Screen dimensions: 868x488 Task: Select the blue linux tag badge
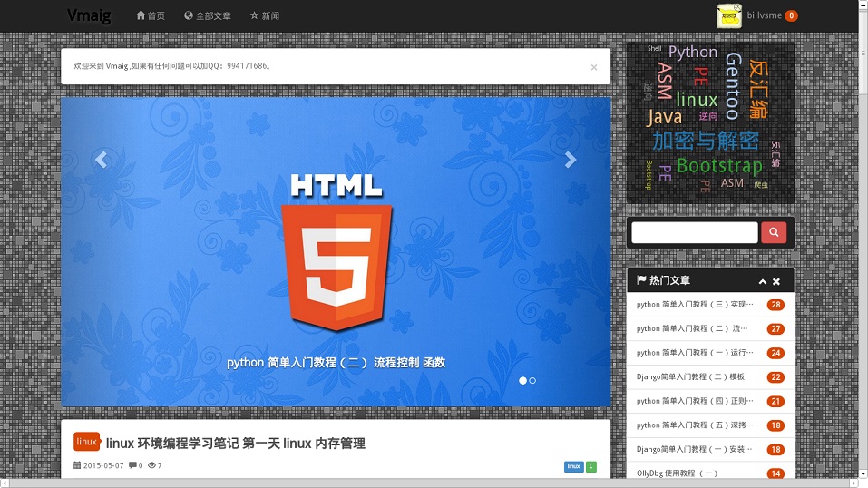(574, 466)
